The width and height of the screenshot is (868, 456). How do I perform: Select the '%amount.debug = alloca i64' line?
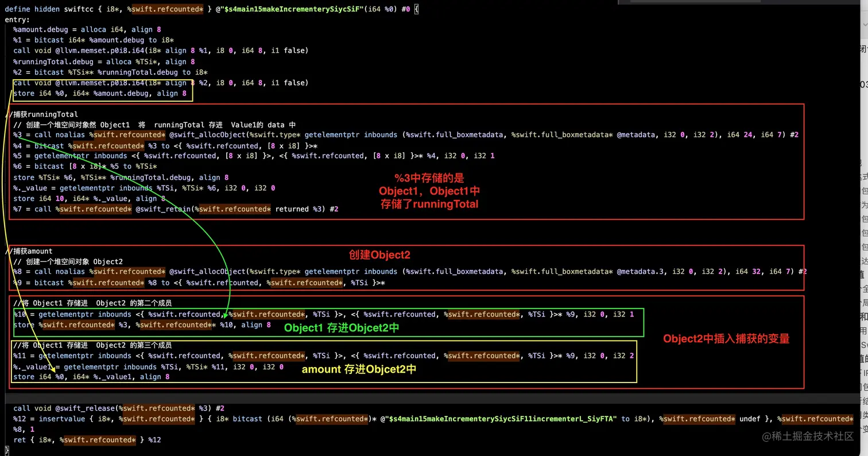coord(87,29)
